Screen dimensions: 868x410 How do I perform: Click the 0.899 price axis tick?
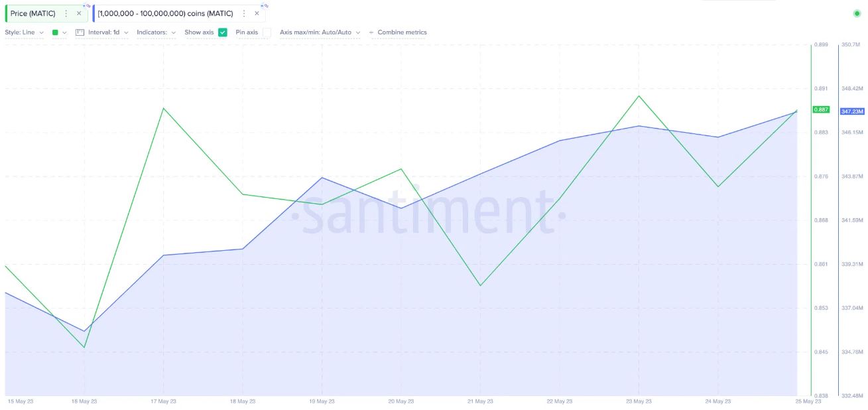pos(821,44)
